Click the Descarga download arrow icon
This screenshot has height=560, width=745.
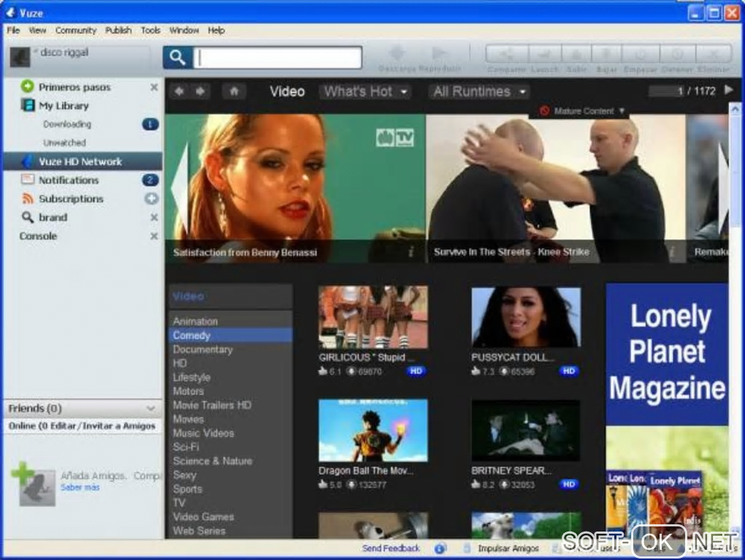click(397, 53)
